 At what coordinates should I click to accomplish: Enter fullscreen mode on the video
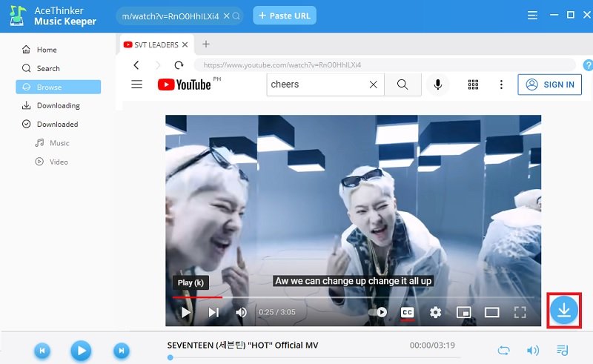pyautogui.click(x=520, y=313)
